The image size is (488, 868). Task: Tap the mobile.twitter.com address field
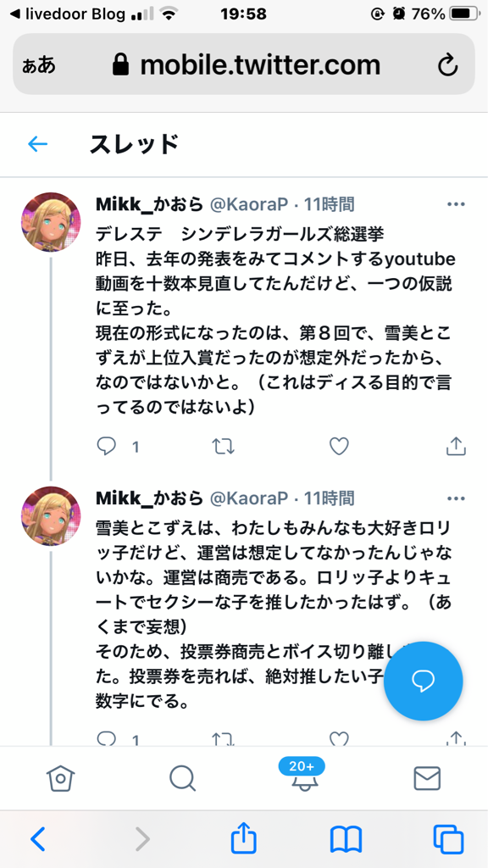pos(244,64)
